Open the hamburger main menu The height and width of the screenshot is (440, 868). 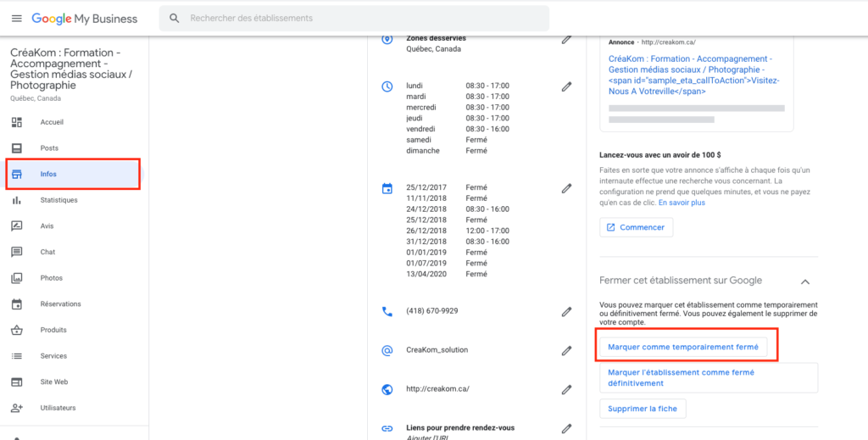17,19
